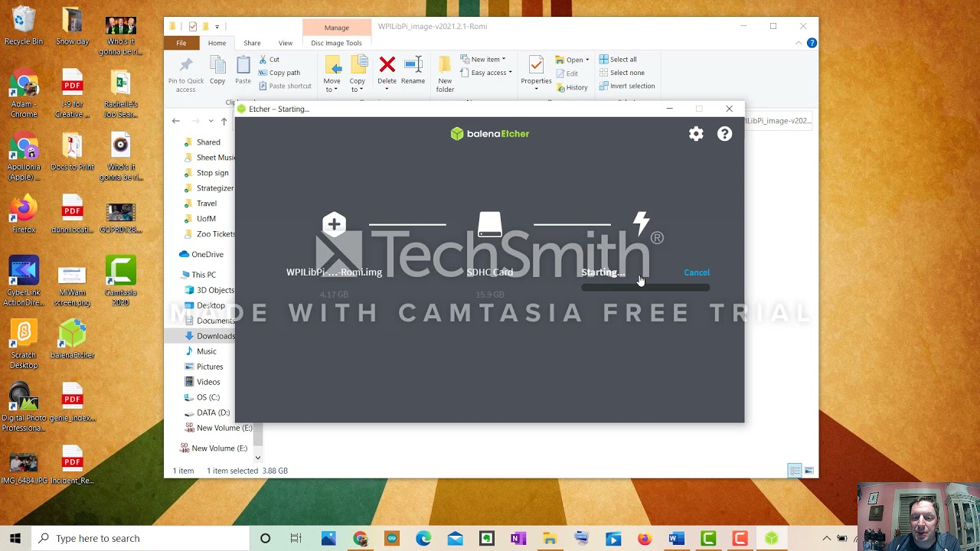Open Task View from the taskbar
Viewport: 980px width, 551px height.
(x=296, y=539)
